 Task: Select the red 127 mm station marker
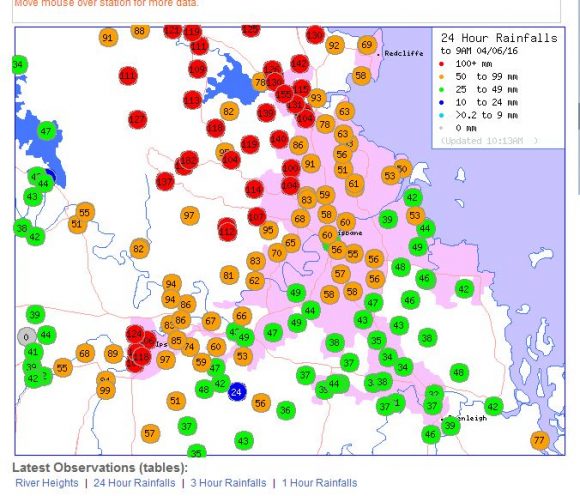tap(137, 119)
